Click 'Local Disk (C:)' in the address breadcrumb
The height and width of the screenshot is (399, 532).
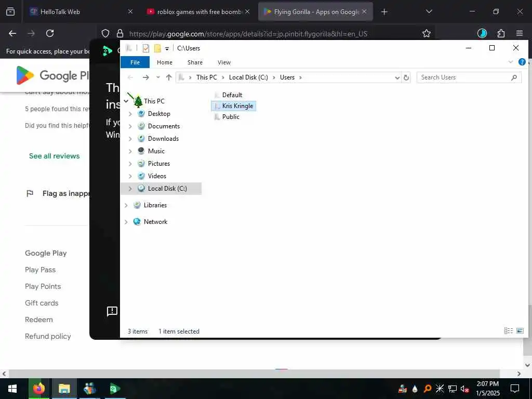[248, 77]
